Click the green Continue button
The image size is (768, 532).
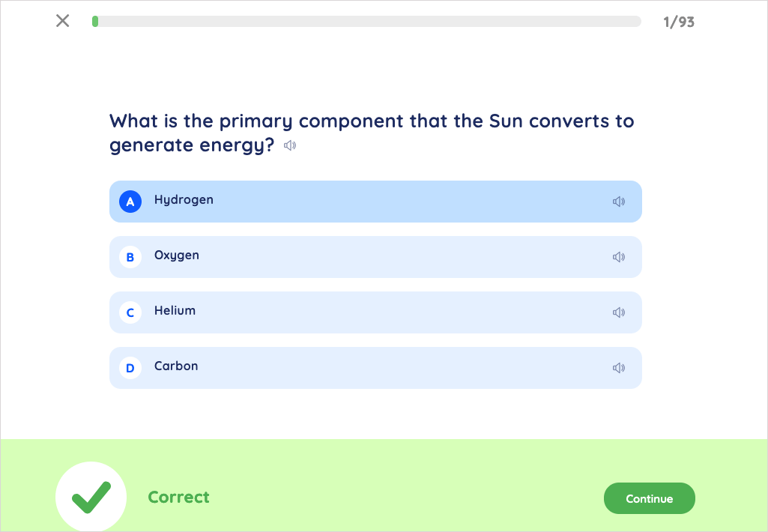(650, 498)
